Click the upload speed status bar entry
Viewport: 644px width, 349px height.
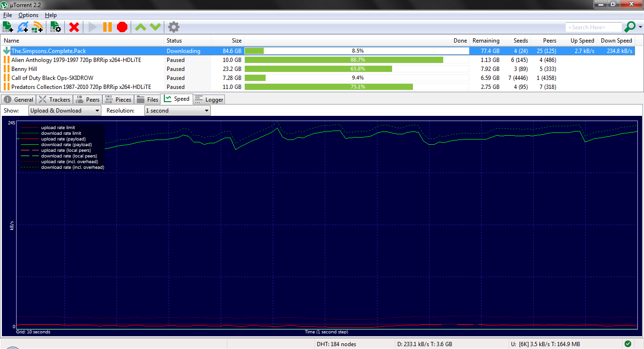click(546, 344)
